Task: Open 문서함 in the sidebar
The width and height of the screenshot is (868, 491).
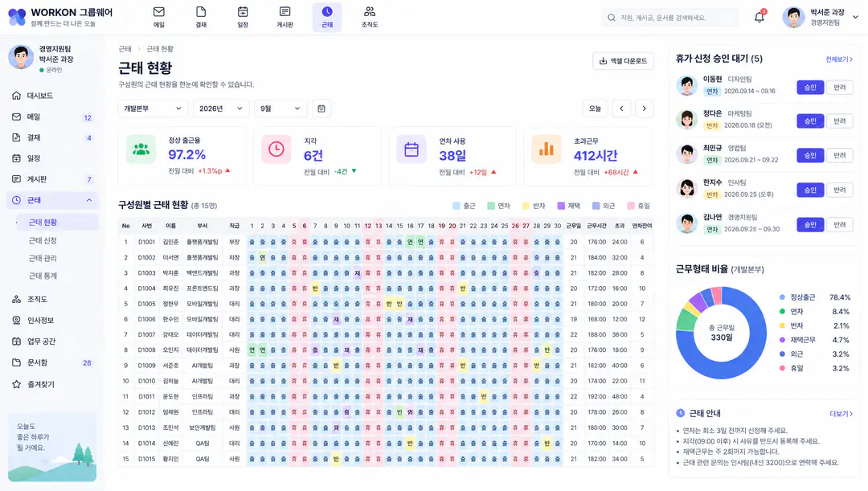Action: point(52,362)
